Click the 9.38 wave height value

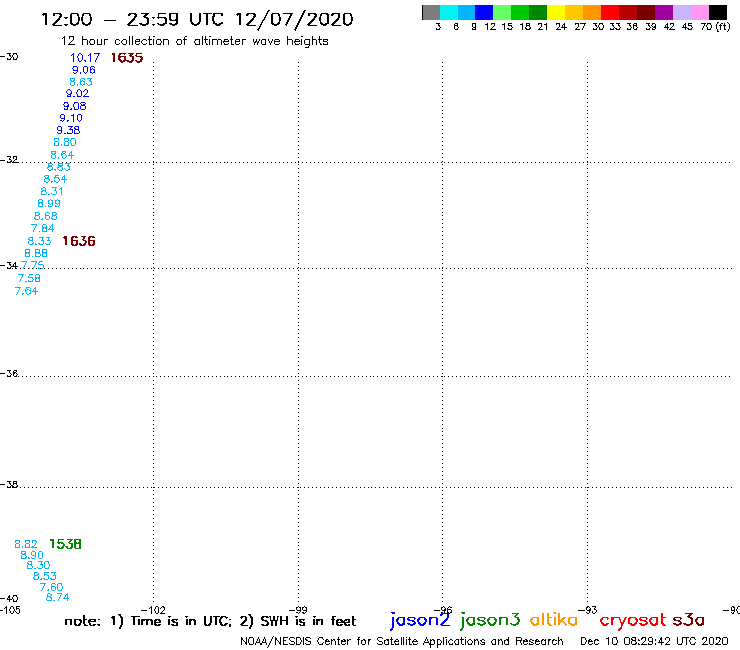coord(68,130)
